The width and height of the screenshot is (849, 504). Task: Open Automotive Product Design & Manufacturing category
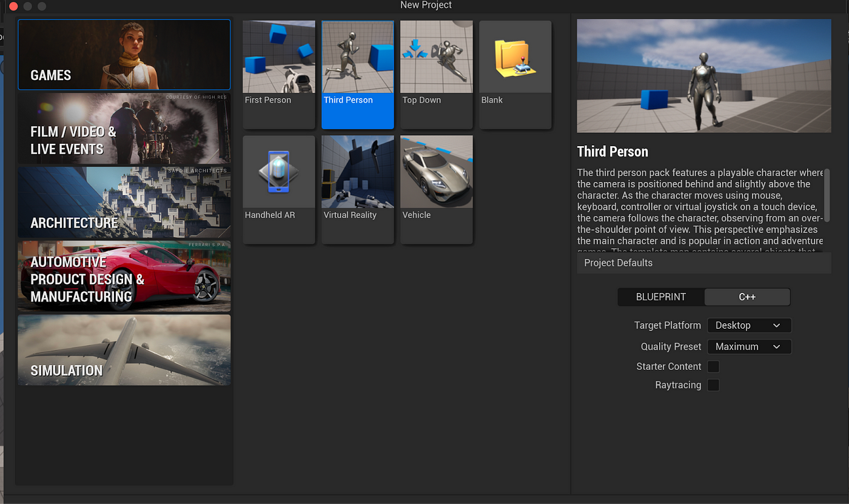point(124,276)
